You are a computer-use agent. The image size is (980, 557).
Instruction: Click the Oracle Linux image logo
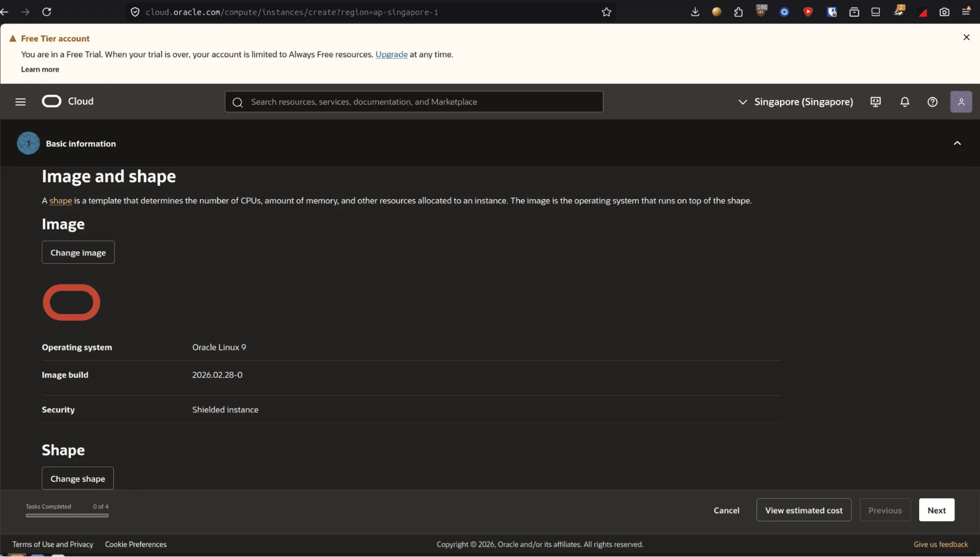pyautogui.click(x=72, y=303)
